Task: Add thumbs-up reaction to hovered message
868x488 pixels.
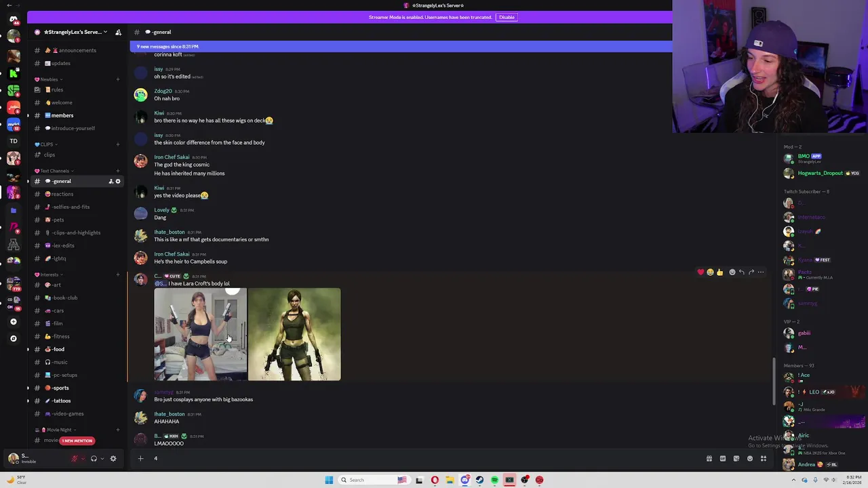Action: [719, 272]
